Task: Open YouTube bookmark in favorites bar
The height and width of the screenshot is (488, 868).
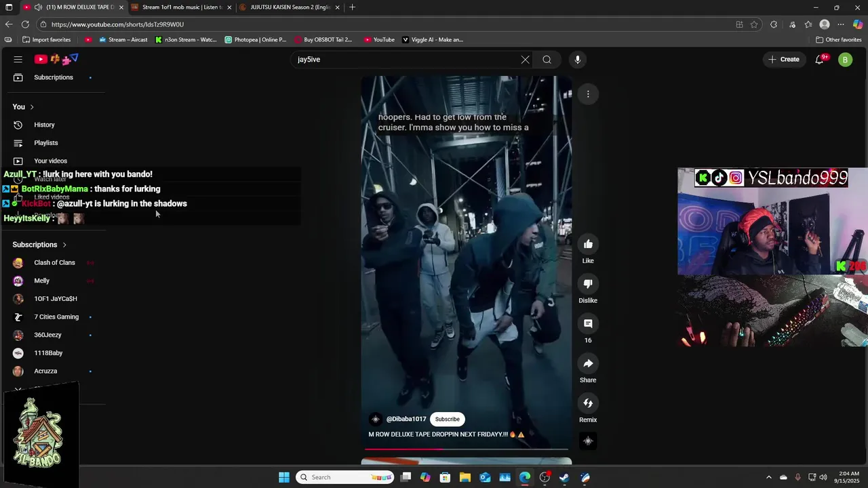Action: tap(379, 40)
